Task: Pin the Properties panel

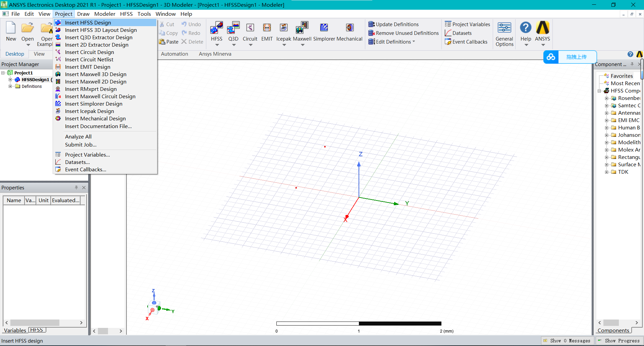Action: pyautogui.click(x=76, y=187)
